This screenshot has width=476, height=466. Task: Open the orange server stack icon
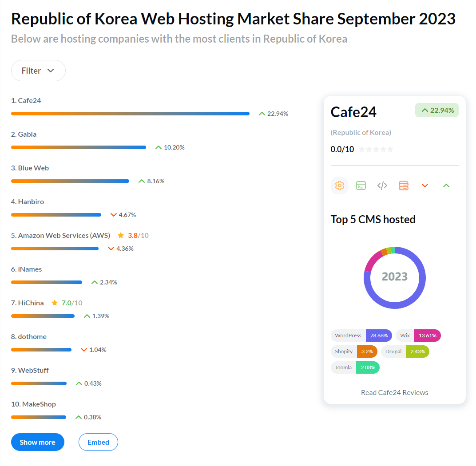coord(403,186)
